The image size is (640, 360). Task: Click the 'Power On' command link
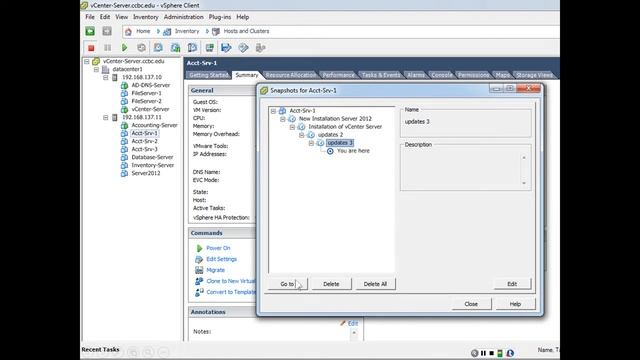(x=218, y=248)
